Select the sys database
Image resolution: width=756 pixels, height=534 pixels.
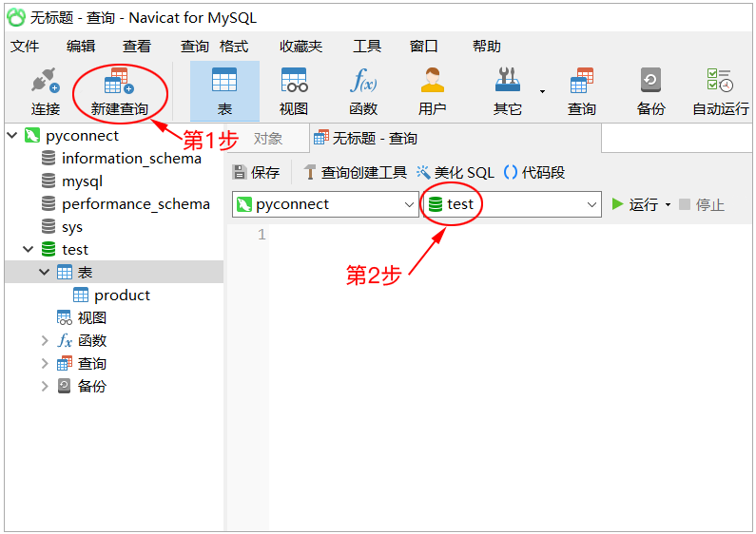click(72, 226)
